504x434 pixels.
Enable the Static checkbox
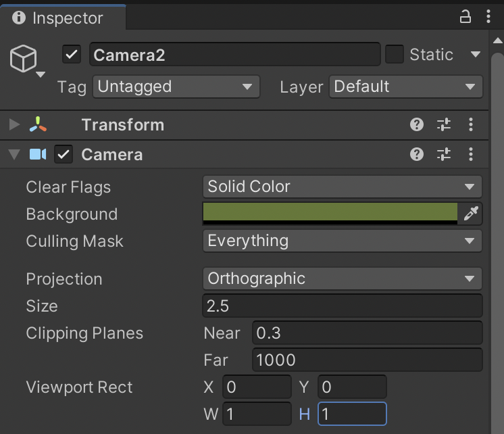coord(394,54)
